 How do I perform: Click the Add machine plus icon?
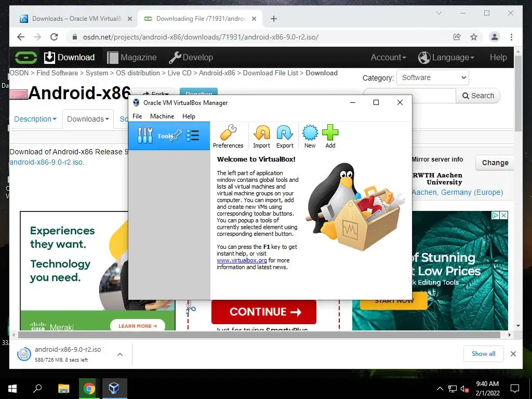point(330,137)
